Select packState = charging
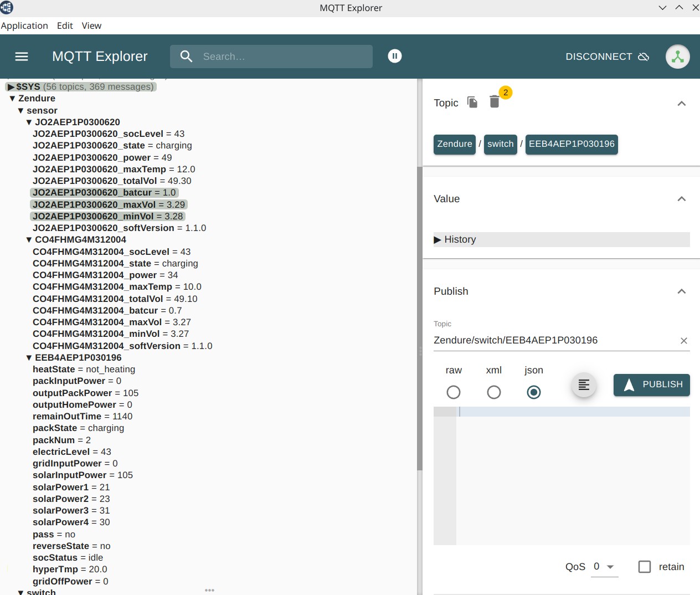700x595 pixels. (78, 428)
